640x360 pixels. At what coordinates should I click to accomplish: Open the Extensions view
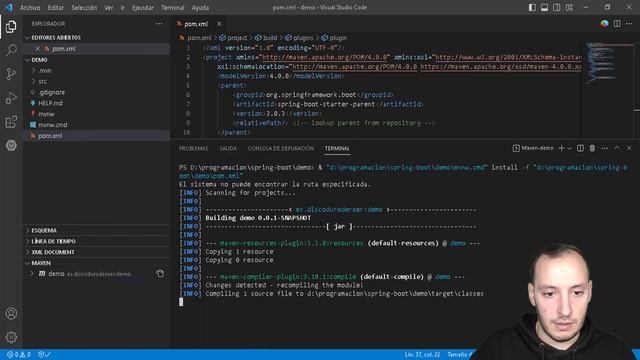pos(11,122)
